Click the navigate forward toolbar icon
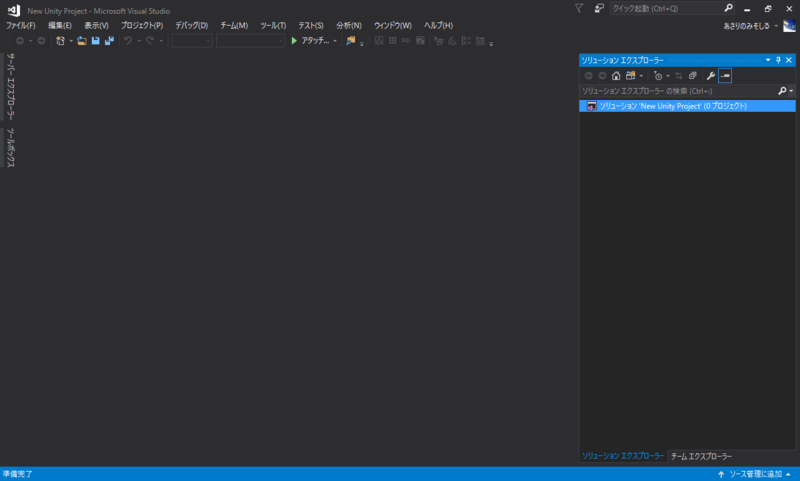The image size is (800, 481). tap(41, 41)
